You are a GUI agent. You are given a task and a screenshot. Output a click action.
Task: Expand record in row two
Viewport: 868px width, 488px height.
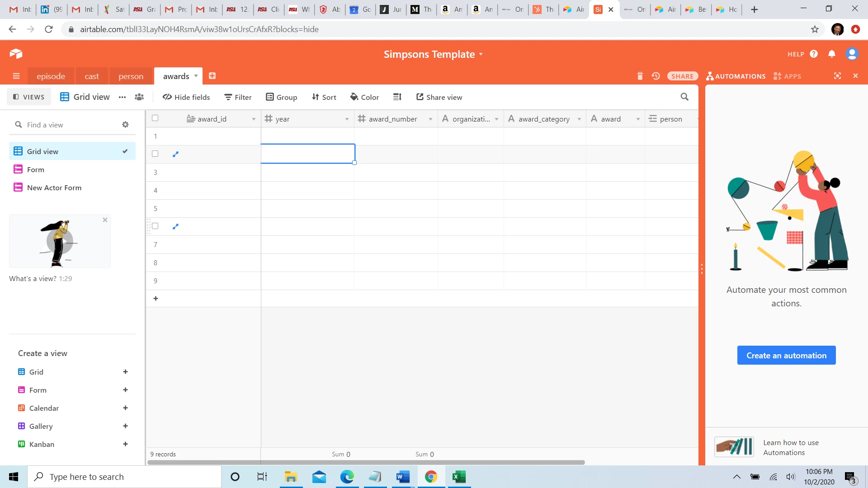tap(176, 154)
